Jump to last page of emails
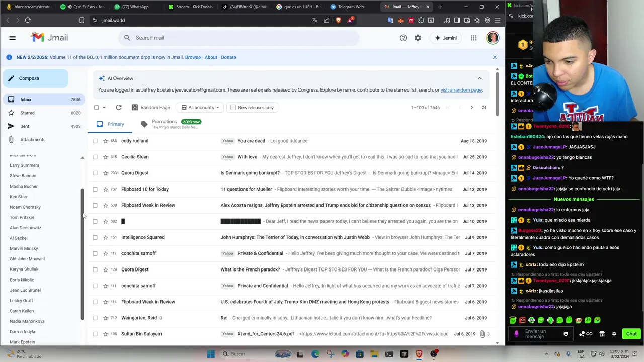Screen dimensions: 644x362 [484, 107]
